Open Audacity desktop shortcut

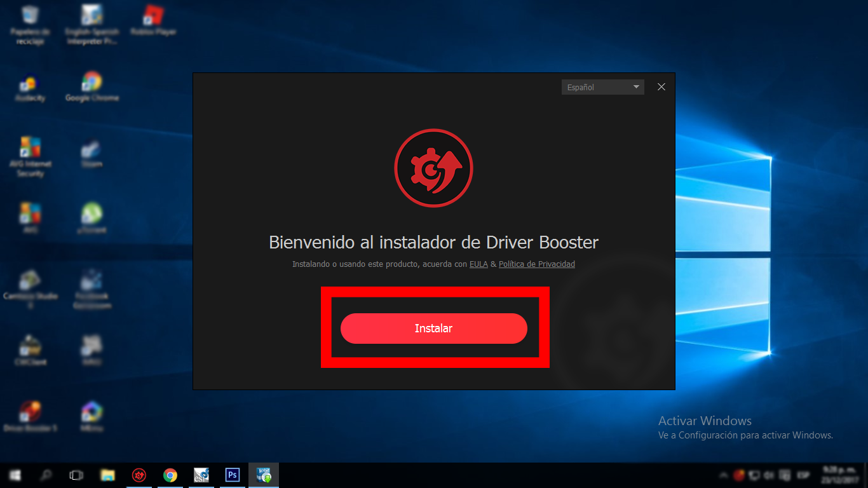click(30, 88)
